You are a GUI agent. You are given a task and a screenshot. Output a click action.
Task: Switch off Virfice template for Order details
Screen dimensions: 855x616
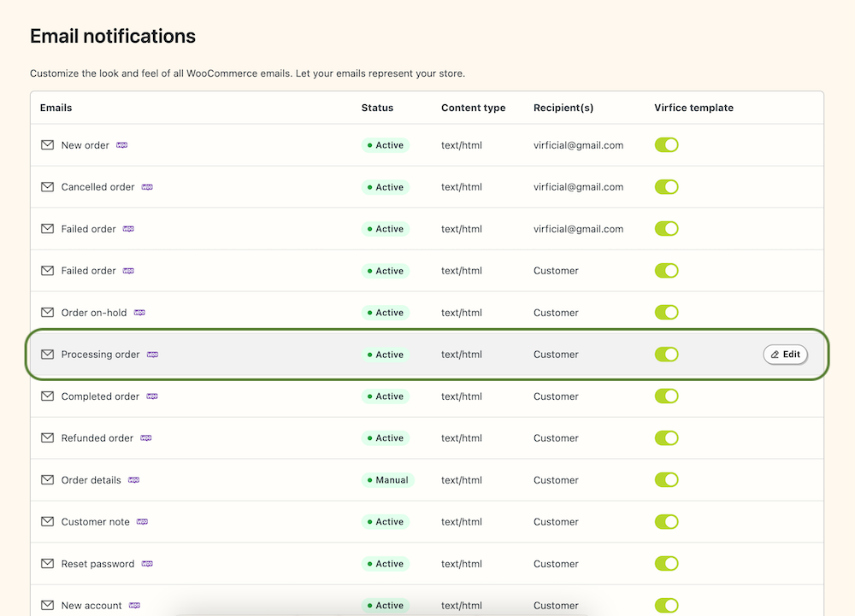tap(666, 480)
